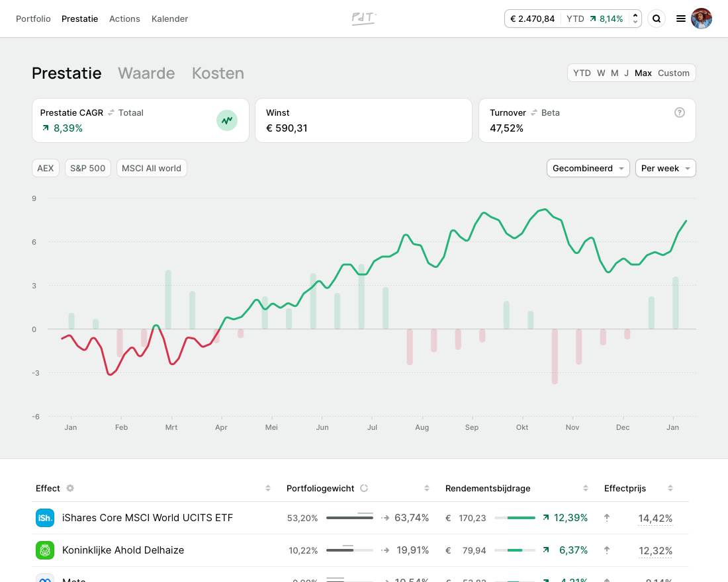Click the gear icon next to Effect
Image resolution: width=728 pixels, height=582 pixels.
(x=70, y=488)
